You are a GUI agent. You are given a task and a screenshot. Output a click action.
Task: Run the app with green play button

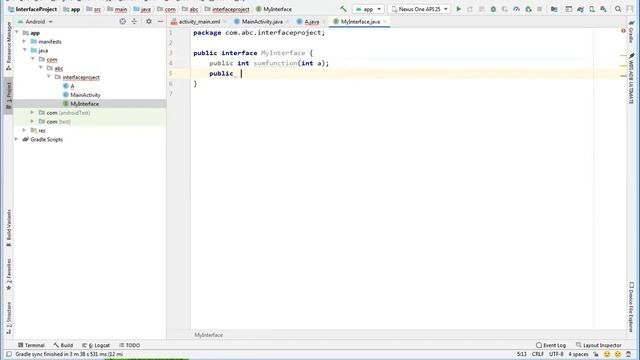tap(458, 9)
